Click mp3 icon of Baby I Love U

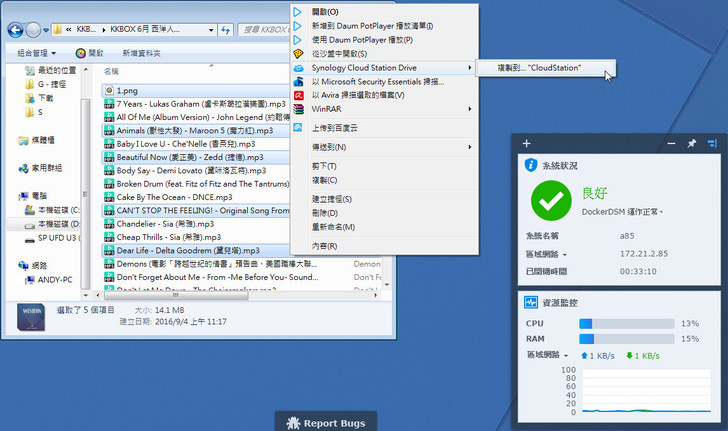click(x=109, y=144)
